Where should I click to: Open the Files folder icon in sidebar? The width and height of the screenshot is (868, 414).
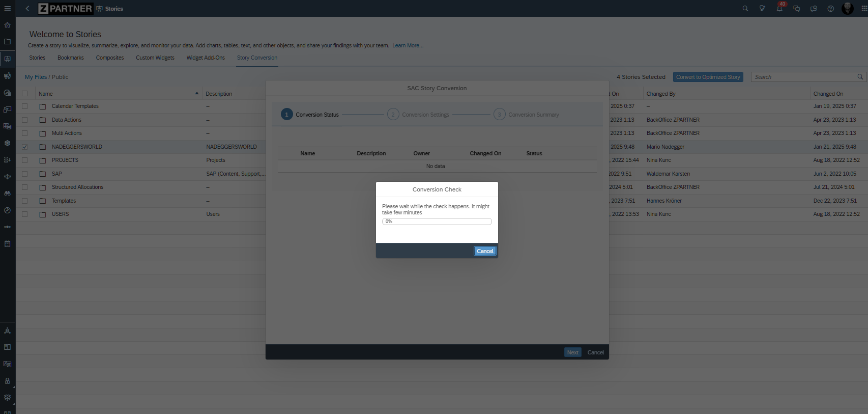click(7, 42)
